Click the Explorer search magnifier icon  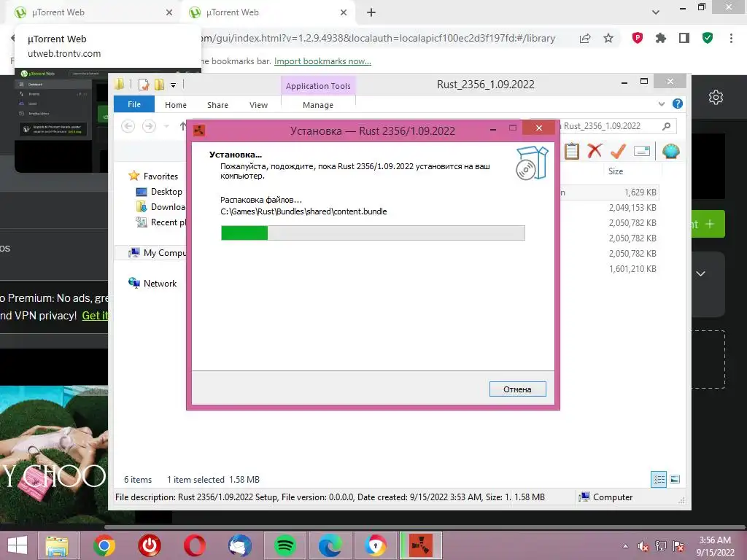click(x=667, y=126)
